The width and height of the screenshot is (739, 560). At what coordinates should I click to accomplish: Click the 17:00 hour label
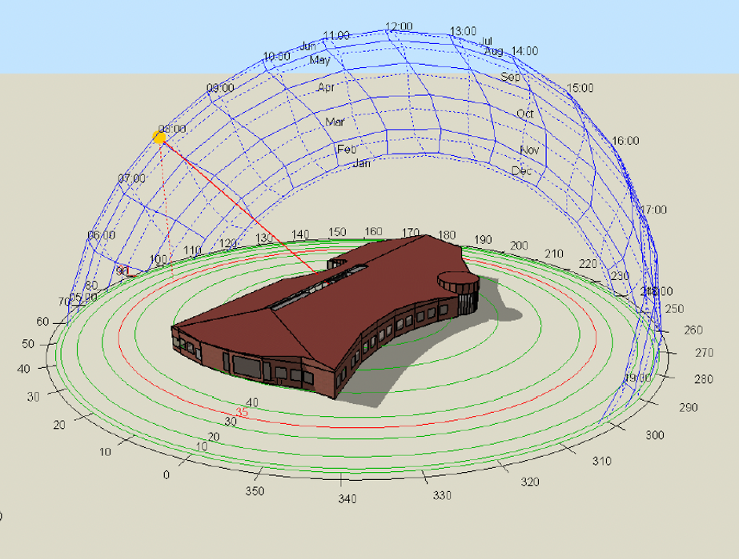[653, 210]
